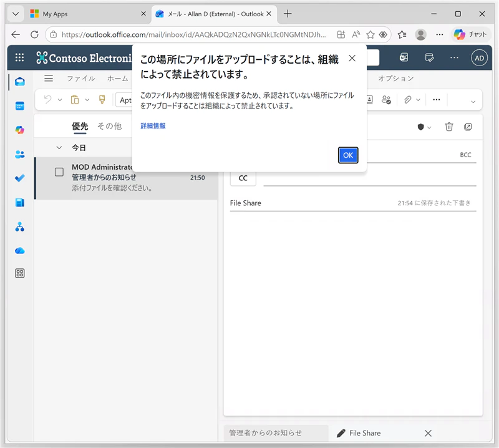Viewport: 499px width, 448px height.
Task: Click the paste clipboard icon
Action: [75, 100]
